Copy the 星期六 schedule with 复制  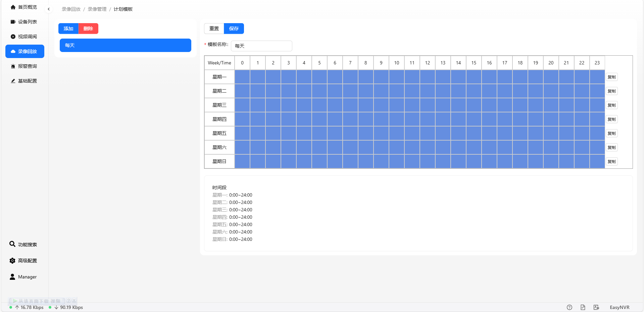612,148
